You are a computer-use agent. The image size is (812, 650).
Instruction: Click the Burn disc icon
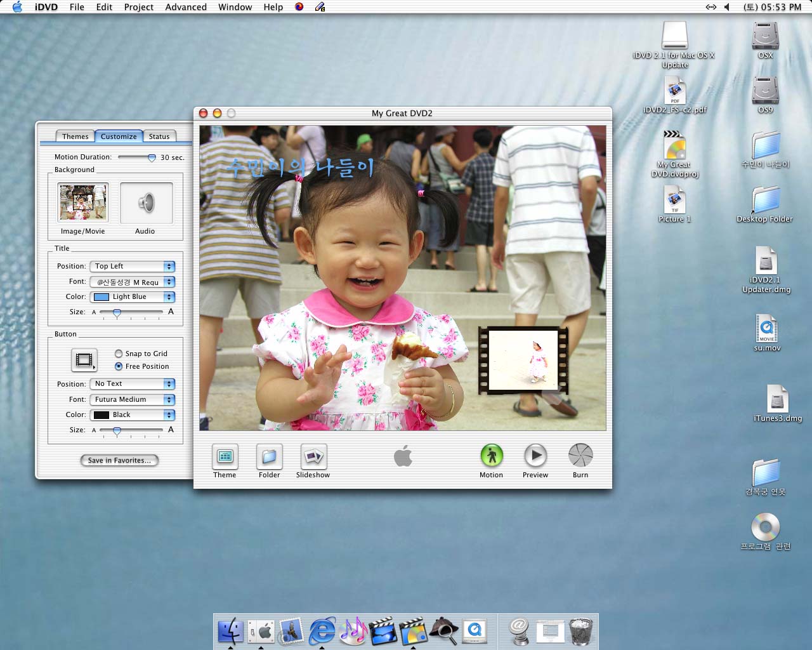click(x=580, y=456)
